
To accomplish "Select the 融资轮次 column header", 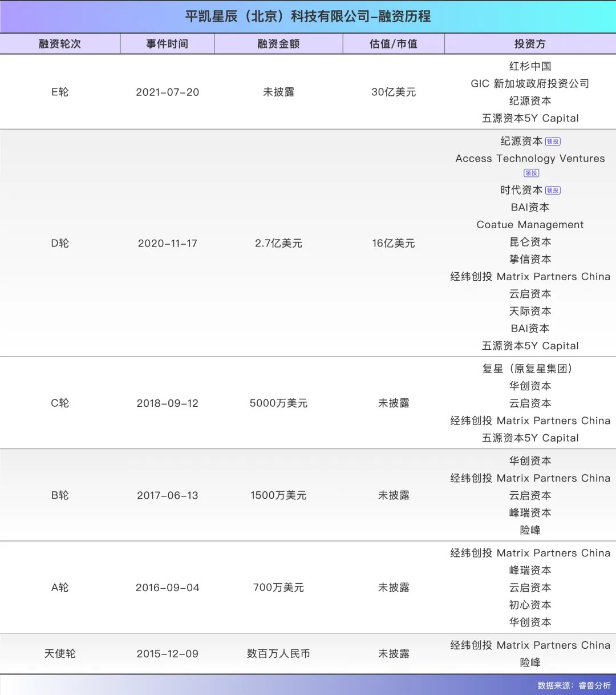I will (x=60, y=44).
